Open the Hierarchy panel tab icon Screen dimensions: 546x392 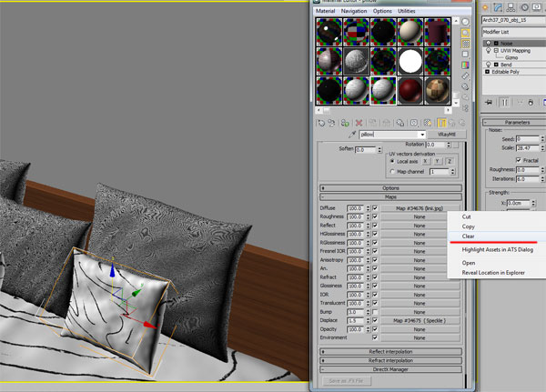(x=511, y=7)
